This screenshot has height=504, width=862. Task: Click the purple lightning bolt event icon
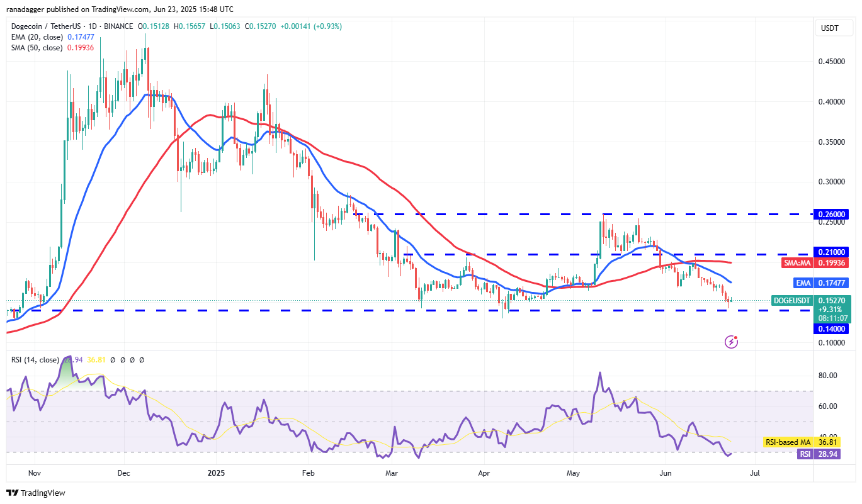point(731,342)
